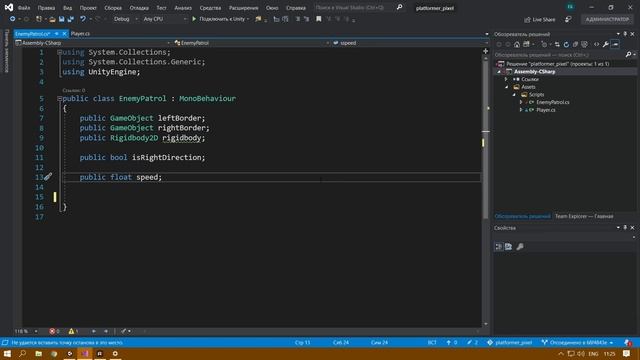
Task: Click the git branch indicator in the status bar
Action: pyautogui.click(x=578, y=342)
